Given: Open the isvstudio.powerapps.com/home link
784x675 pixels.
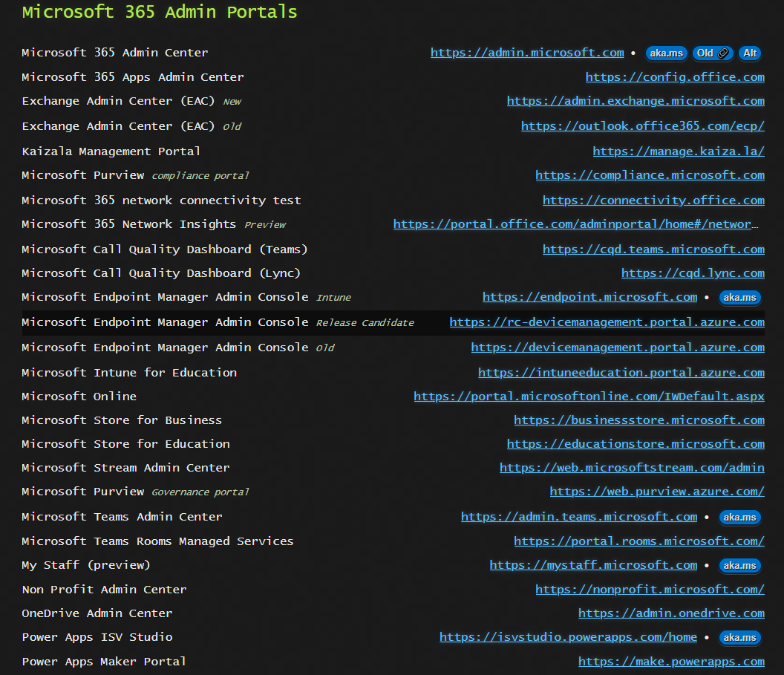Looking at the screenshot, I should click(x=568, y=637).
